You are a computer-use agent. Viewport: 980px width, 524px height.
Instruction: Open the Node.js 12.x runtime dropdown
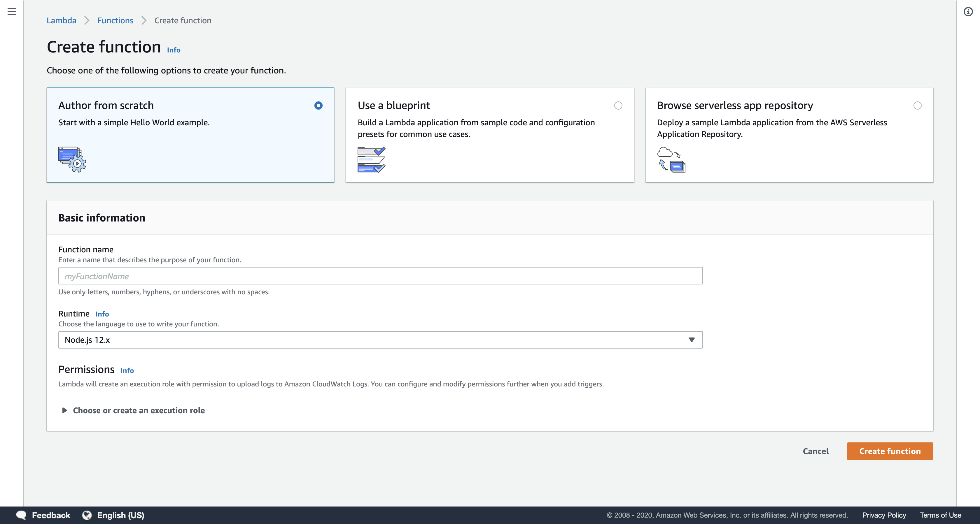(380, 340)
